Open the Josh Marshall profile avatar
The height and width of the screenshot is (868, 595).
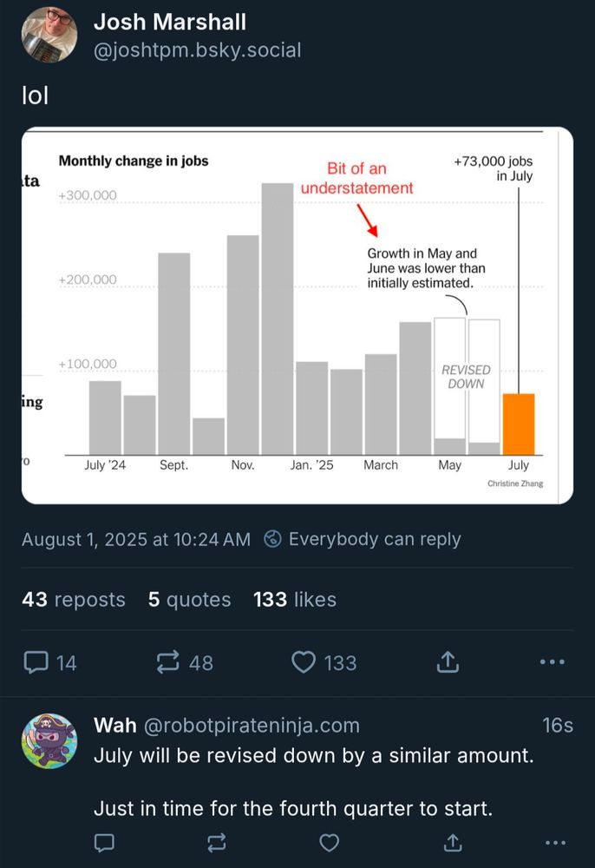[x=49, y=35]
